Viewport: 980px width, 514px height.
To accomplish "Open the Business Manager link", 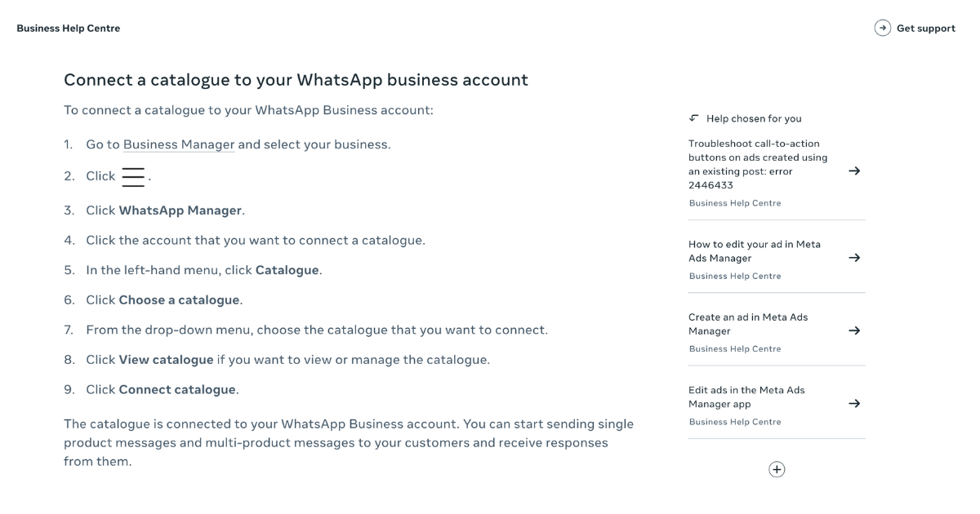I will click(x=177, y=144).
